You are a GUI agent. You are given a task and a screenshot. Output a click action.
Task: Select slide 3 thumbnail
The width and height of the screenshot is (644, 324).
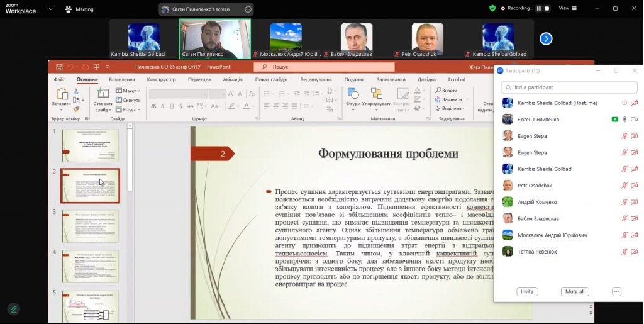pyautogui.click(x=90, y=226)
